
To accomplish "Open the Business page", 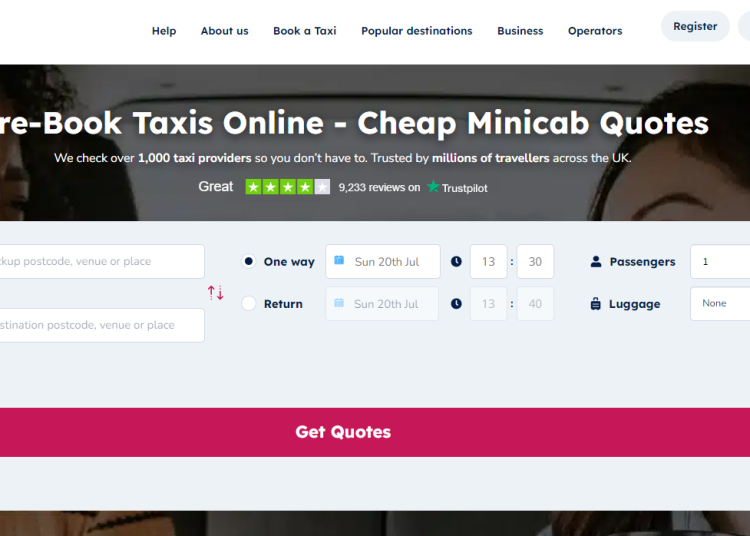I will coord(520,31).
